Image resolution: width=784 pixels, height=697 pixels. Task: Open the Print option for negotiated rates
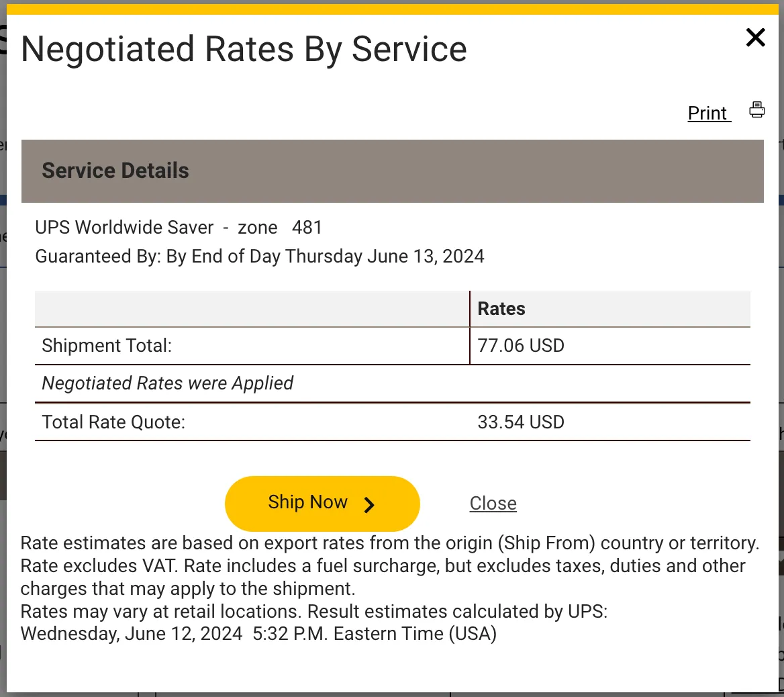click(707, 113)
